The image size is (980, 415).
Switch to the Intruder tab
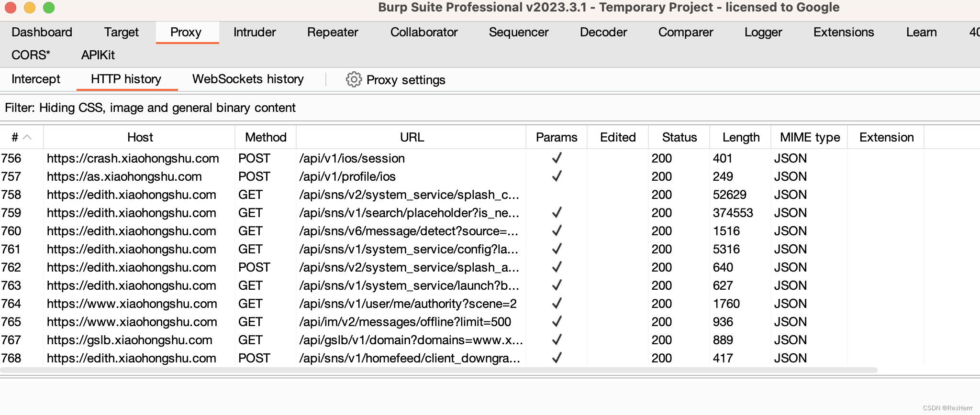[x=255, y=32]
